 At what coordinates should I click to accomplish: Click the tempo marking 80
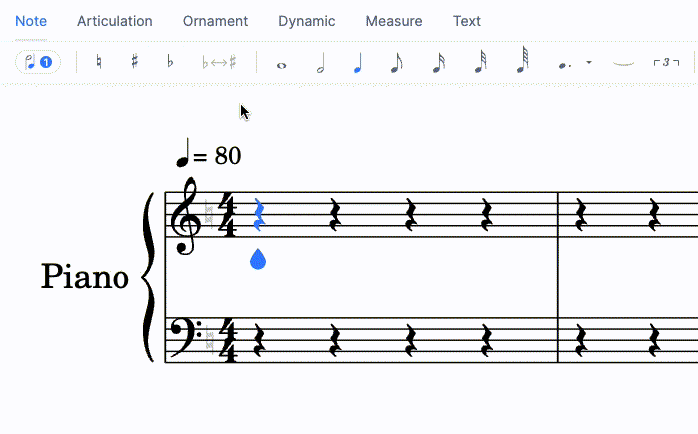tap(208, 156)
